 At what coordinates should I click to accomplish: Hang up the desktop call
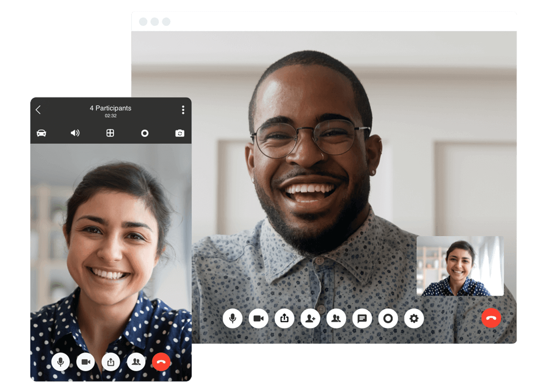(491, 318)
